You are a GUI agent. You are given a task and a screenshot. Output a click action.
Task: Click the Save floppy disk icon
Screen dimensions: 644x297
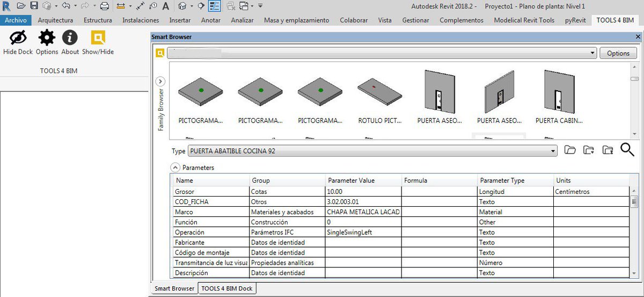click(x=34, y=6)
